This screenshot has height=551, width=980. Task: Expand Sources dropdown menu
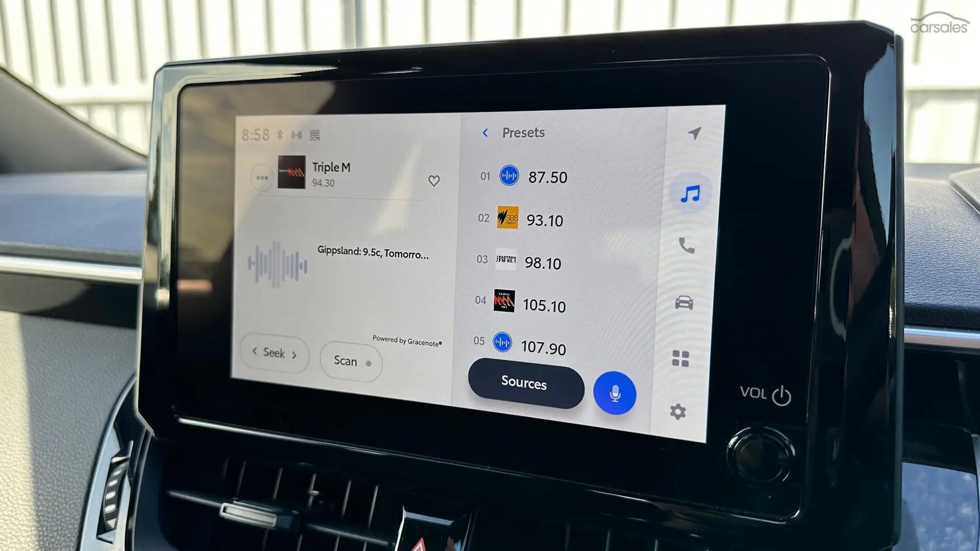pos(525,382)
